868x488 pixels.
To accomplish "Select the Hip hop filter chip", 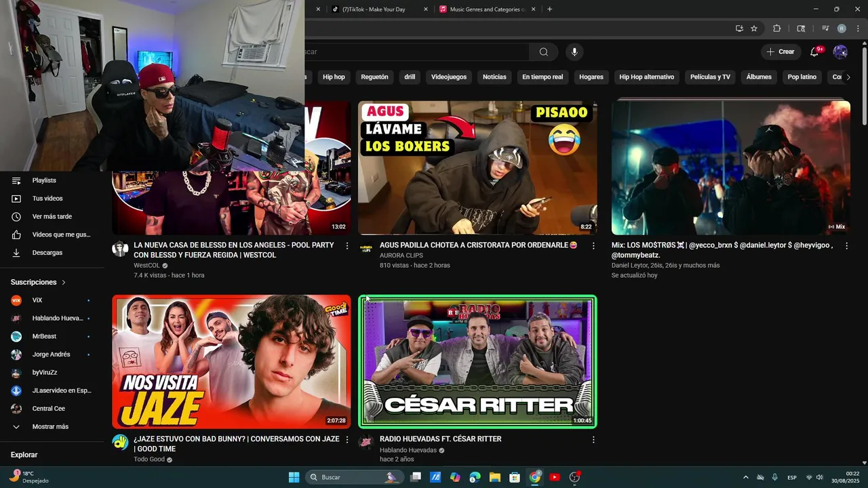I will [334, 77].
